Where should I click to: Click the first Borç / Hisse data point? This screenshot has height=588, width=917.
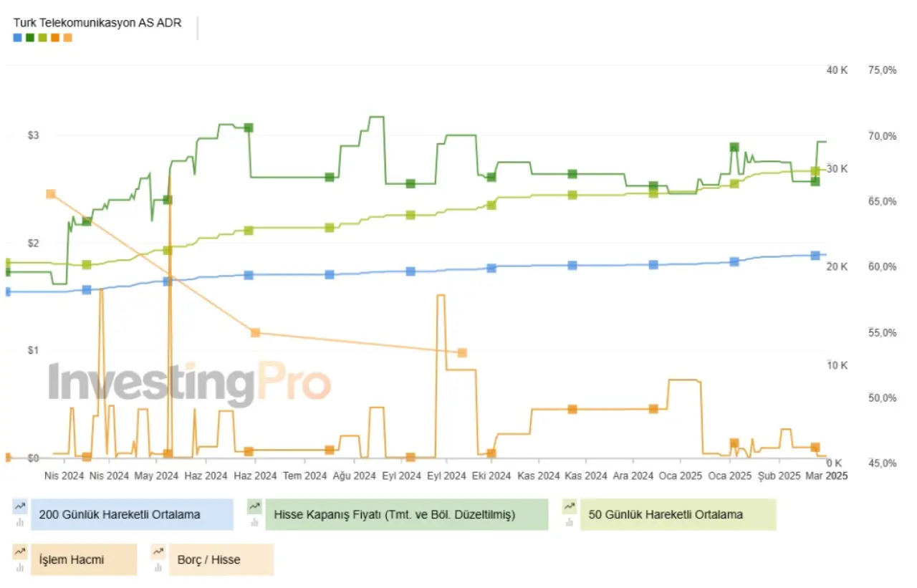point(51,194)
